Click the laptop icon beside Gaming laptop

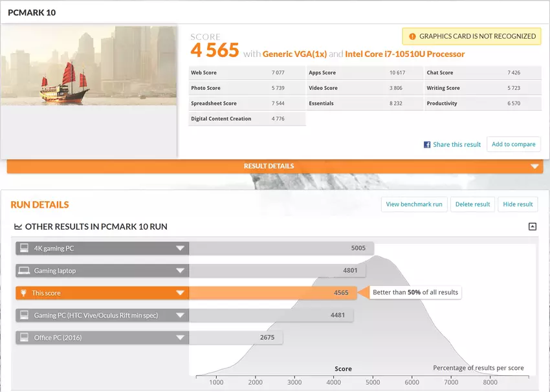24,270
